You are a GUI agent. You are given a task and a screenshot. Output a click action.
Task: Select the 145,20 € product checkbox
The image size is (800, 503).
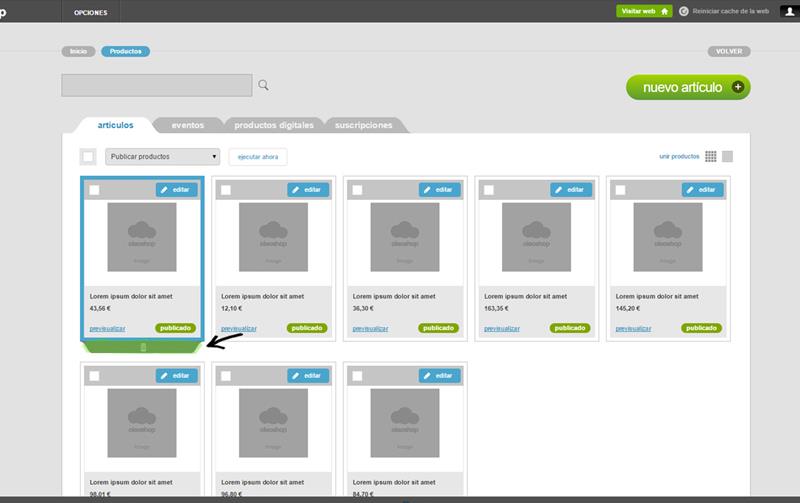click(x=621, y=190)
